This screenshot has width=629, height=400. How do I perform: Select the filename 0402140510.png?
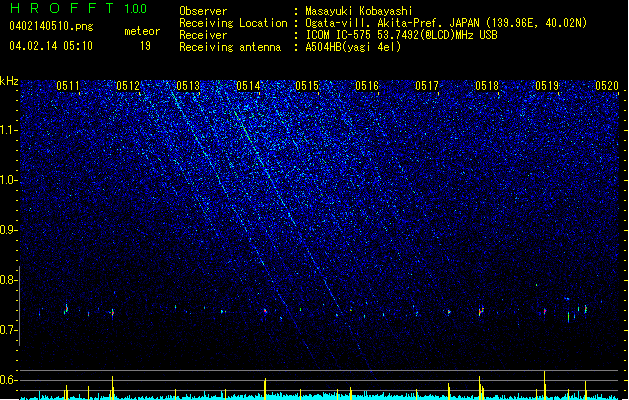pyautogui.click(x=51, y=26)
